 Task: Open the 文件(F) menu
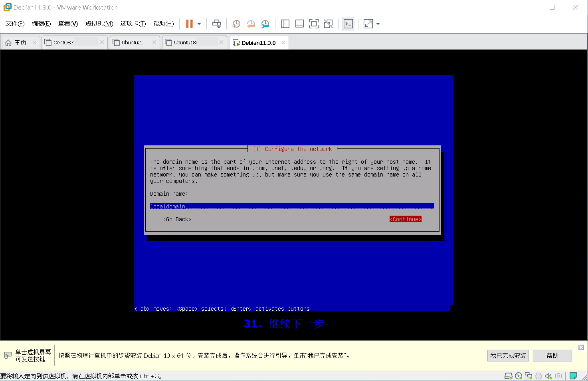(x=15, y=24)
